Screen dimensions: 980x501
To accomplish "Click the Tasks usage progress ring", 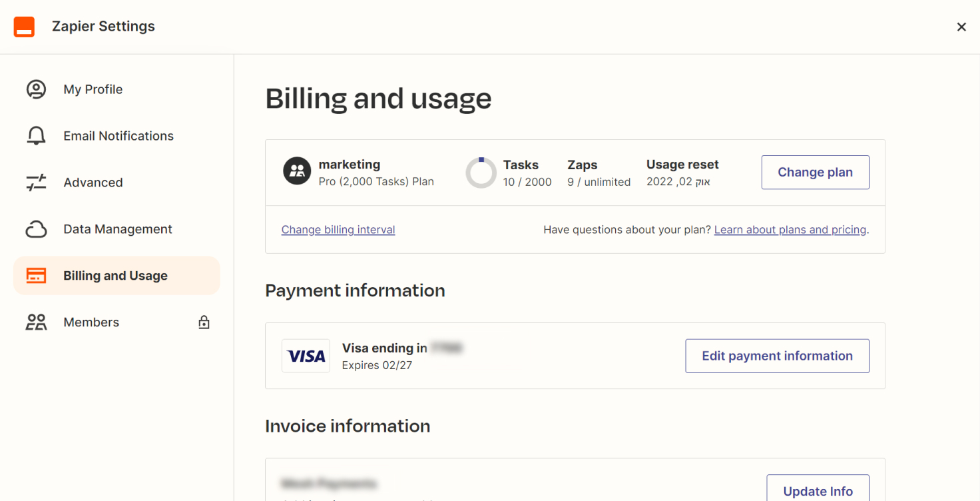I will pos(481,173).
